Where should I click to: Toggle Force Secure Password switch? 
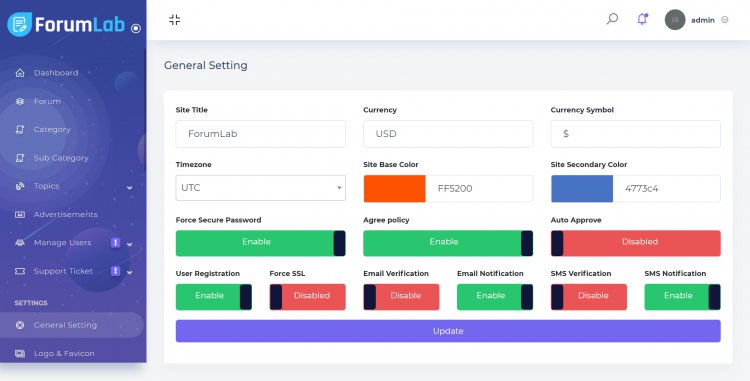260,243
